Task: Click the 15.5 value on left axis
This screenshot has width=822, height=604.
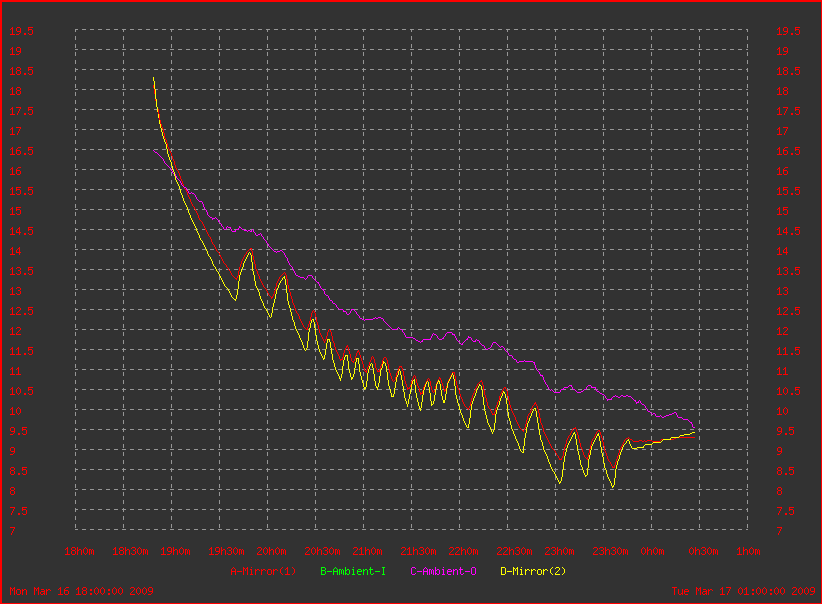Action: coord(21,191)
